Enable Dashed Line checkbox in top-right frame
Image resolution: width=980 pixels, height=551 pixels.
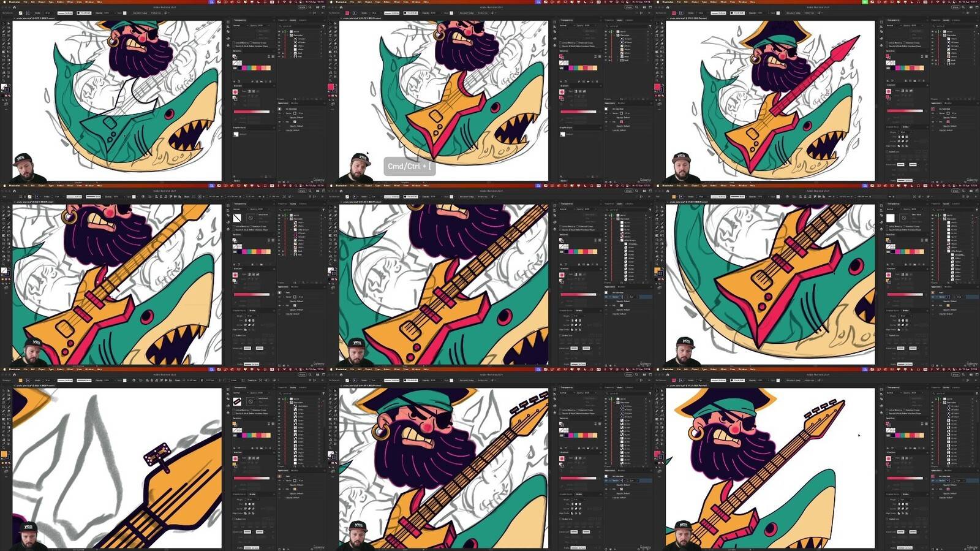click(x=887, y=151)
